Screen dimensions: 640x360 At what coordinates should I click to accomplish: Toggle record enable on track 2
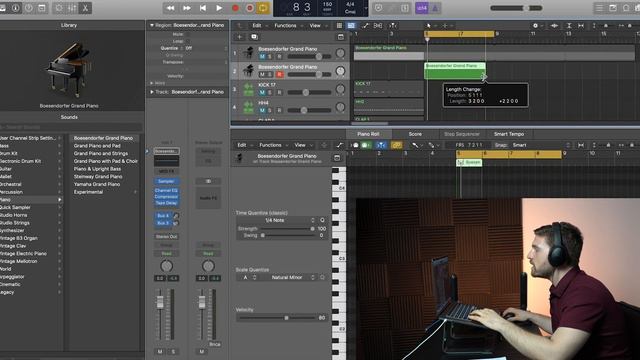pos(280,74)
